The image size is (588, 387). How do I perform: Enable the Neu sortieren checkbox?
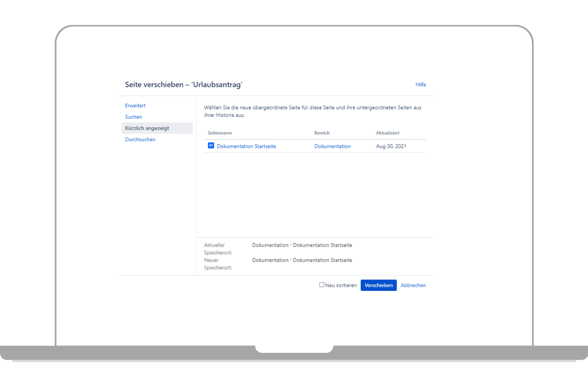click(322, 285)
